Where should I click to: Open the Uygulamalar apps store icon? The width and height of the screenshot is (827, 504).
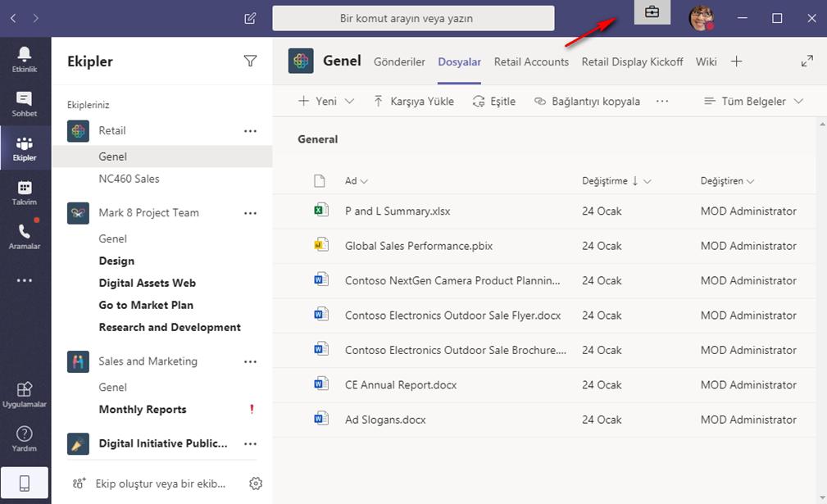pyautogui.click(x=25, y=395)
